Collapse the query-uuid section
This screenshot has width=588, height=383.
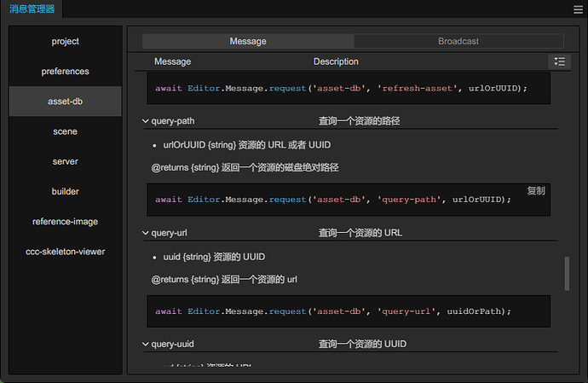click(x=146, y=345)
